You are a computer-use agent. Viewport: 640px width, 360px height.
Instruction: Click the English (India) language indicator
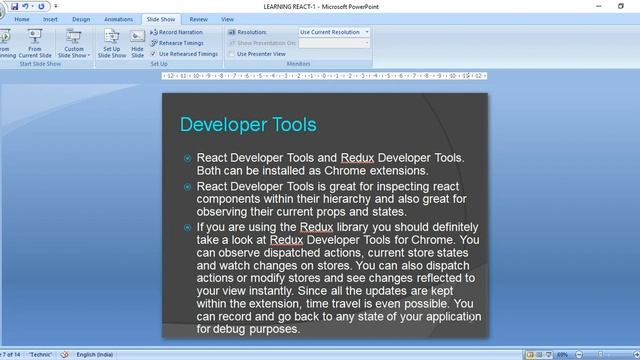tap(95, 355)
